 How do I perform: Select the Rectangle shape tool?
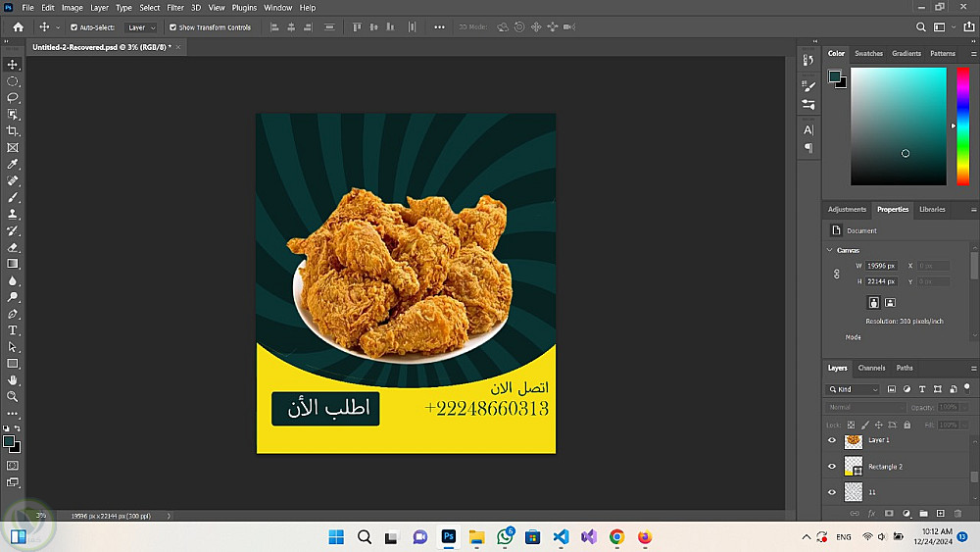click(13, 363)
